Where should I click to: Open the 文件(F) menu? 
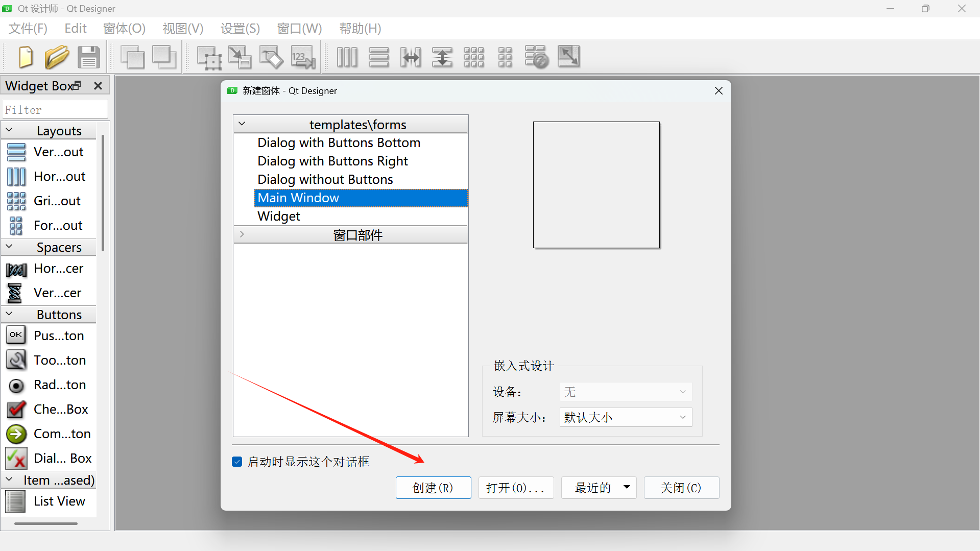click(x=28, y=29)
